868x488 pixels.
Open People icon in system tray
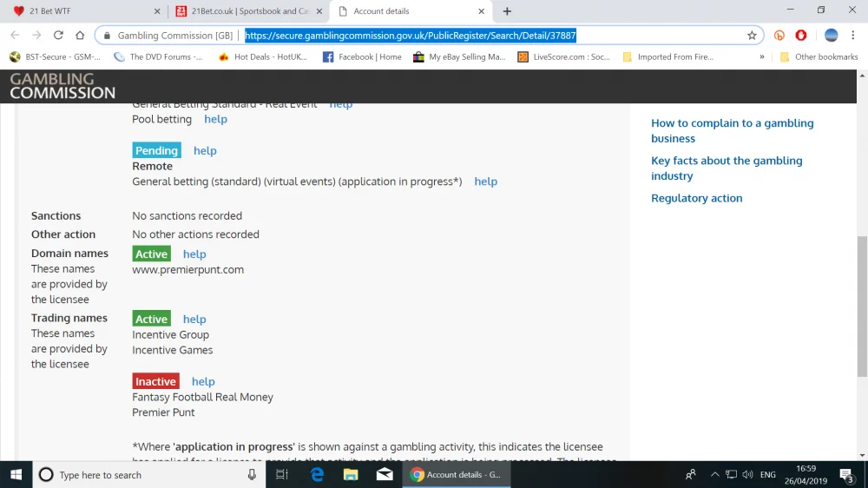tap(691, 475)
